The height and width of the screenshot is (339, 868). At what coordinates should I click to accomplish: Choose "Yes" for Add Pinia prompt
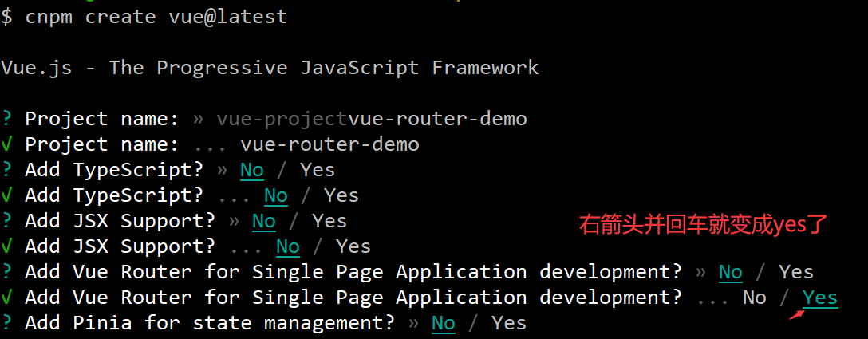509,322
